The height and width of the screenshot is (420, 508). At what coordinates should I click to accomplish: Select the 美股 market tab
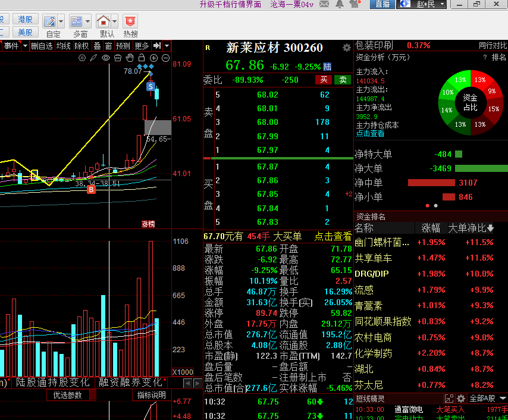pos(25,32)
